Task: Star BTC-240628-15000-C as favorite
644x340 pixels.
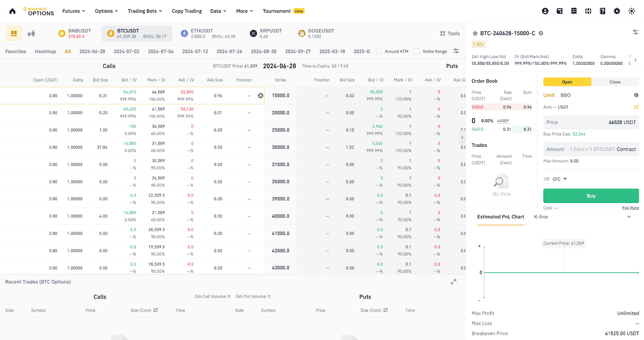Action: (x=475, y=33)
